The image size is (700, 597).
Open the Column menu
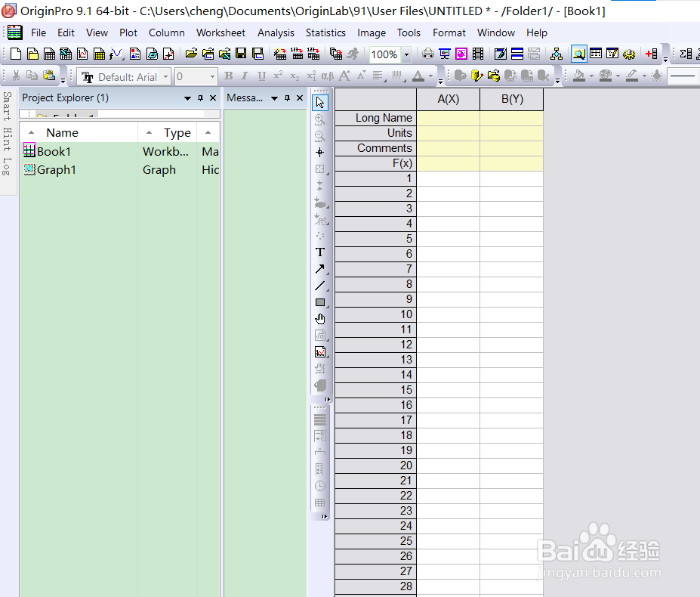[x=167, y=32]
